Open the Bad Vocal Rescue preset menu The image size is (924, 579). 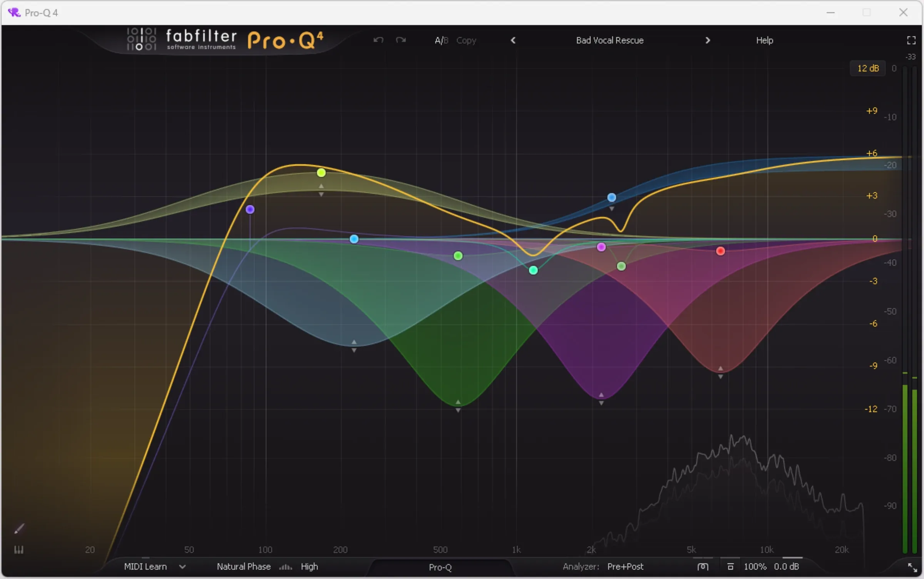pyautogui.click(x=610, y=40)
